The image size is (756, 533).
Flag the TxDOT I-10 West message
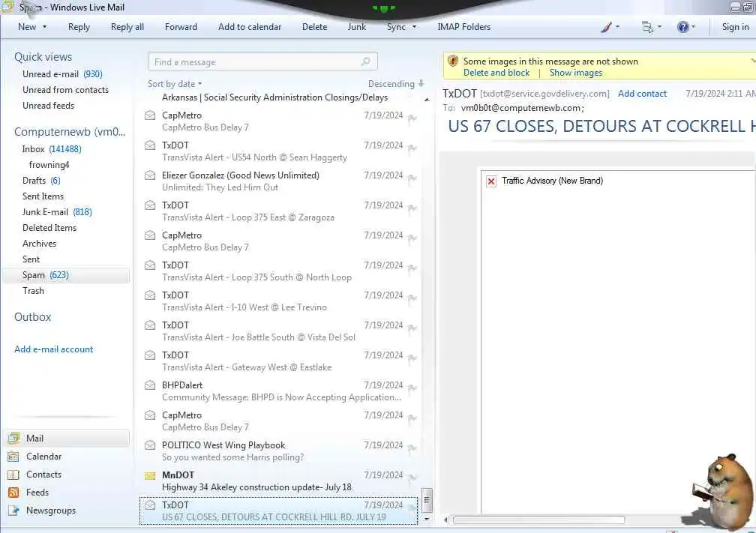pyautogui.click(x=412, y=298)
